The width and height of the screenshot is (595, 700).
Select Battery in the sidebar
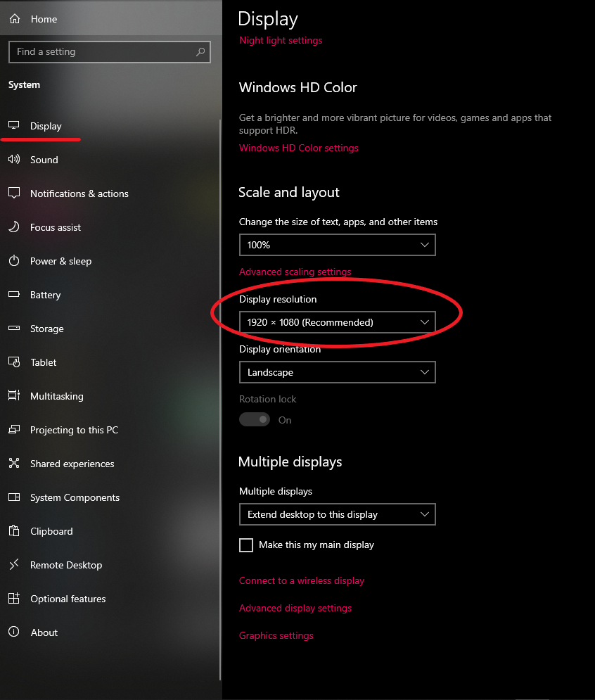tap(110, 295)
